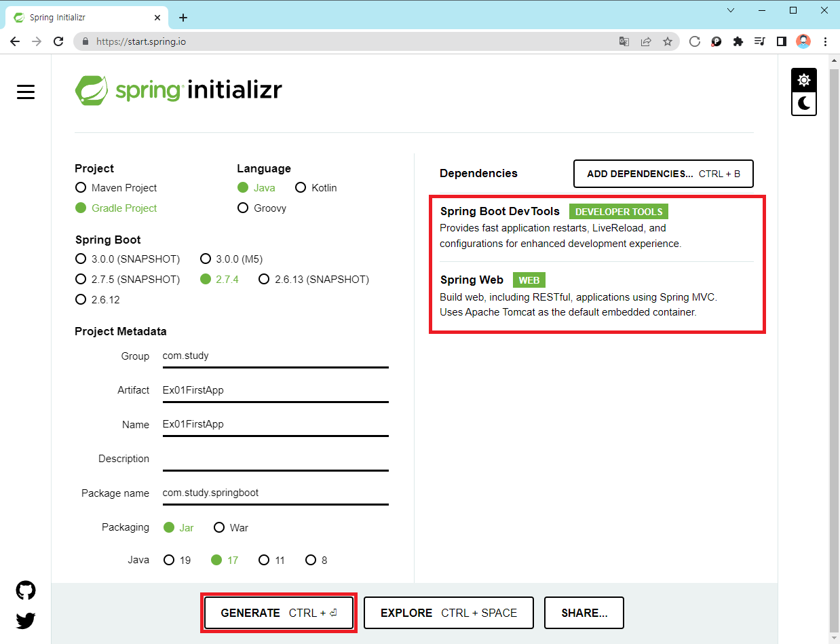This screenshot has height=644, width=840.
Task: Select Spring Boot 2.7.5 (SNAPSHOT)
Action: coord(128,280)
